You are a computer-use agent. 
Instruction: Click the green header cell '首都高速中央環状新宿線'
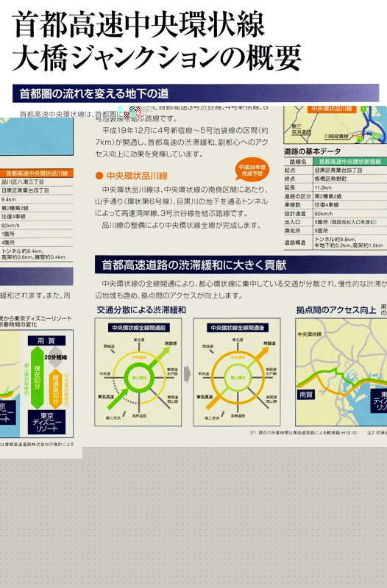click(x=349, y=161)
